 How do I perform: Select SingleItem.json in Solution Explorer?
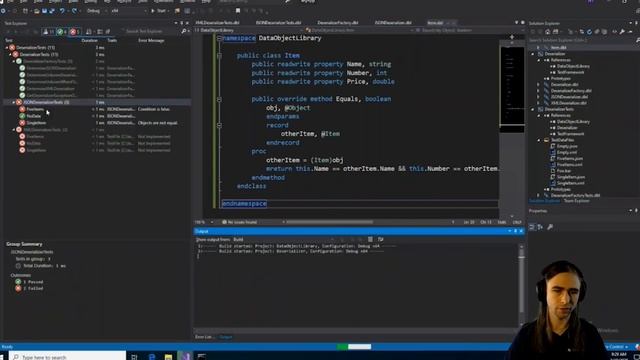tap(571, 177)
